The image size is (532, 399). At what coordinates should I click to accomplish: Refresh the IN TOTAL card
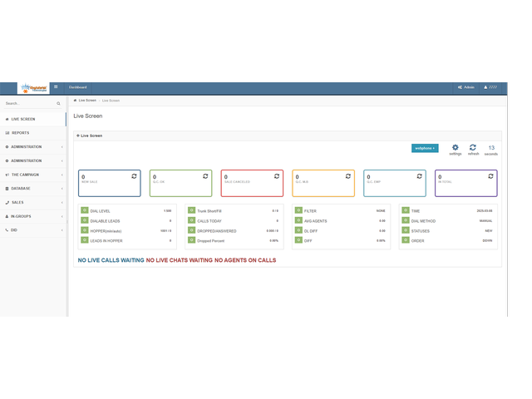tap(490, 176)
